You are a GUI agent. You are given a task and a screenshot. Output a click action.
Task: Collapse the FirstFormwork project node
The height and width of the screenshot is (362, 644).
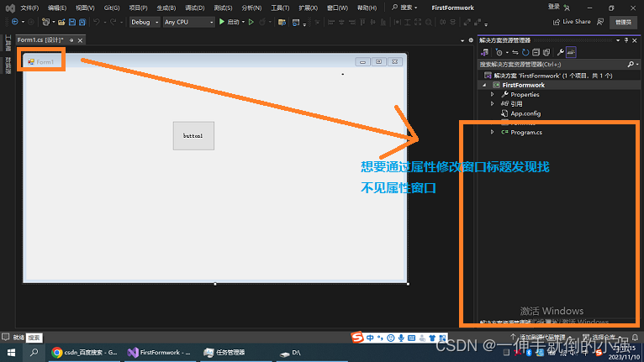click(x=484, y=85)
